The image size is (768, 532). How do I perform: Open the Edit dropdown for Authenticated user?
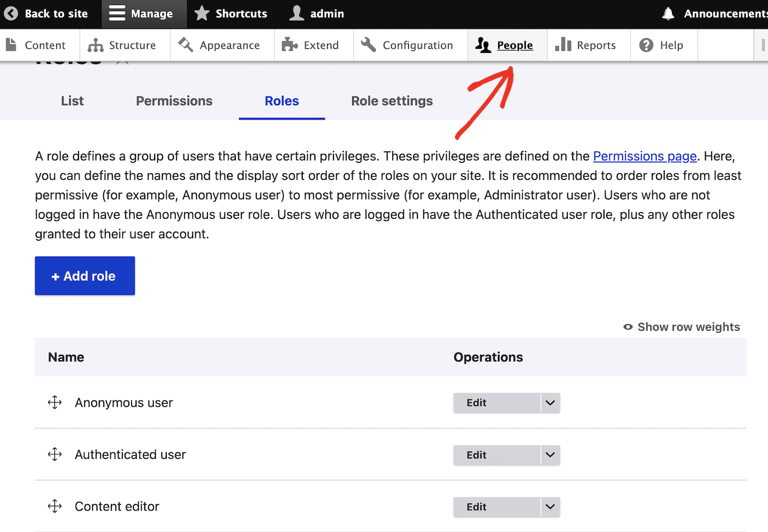[x=549, y=455]
